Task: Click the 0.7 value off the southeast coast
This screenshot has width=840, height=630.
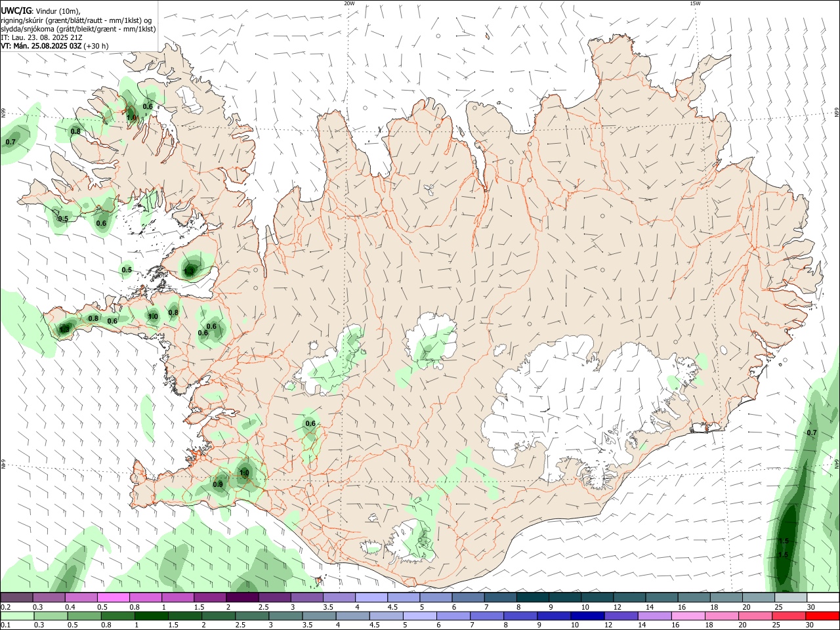Action: click(812, 432)
